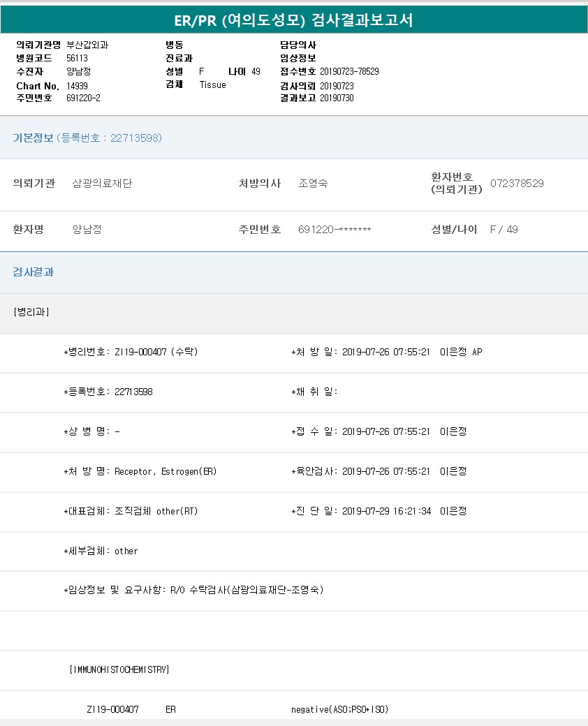Click the 처방명 Receptor, Estrogen(ER) text

[166, 471]
